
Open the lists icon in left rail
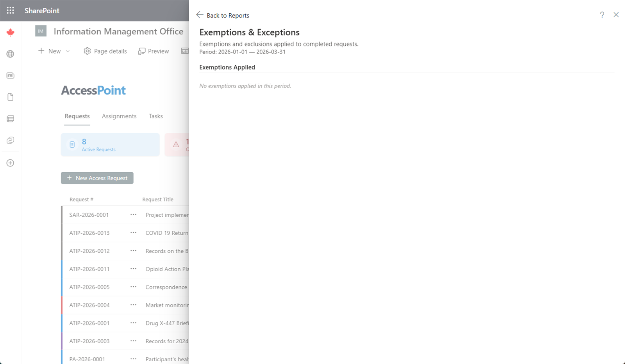[11, 119]
